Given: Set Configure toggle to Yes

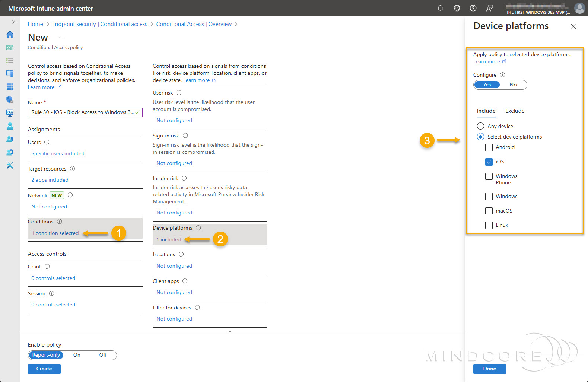Looking at the screenshot, I should [487, 85].
